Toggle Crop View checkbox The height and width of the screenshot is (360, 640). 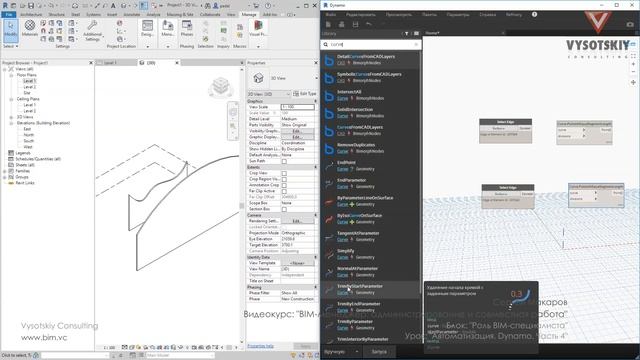pos(284,173)
